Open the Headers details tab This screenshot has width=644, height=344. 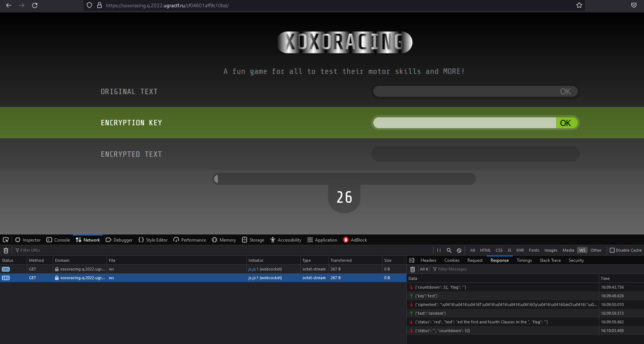click(x=428, y=260)
